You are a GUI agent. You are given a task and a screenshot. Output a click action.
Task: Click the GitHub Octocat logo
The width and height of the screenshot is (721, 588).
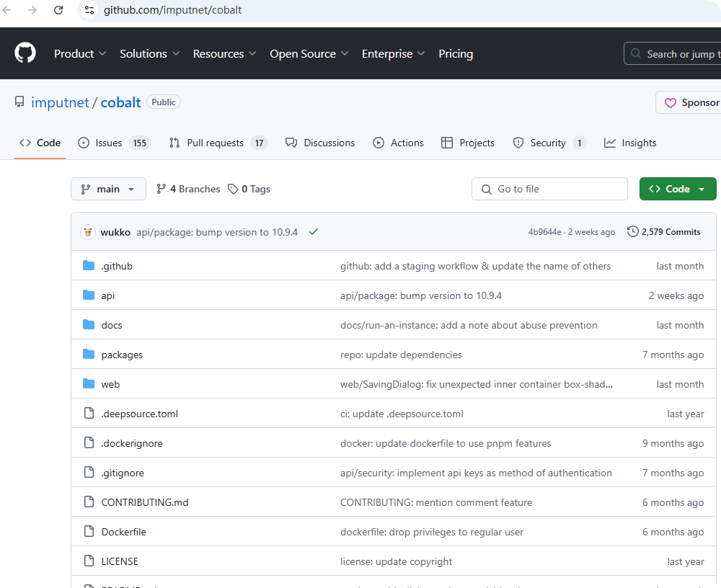[x=25, y=53]
